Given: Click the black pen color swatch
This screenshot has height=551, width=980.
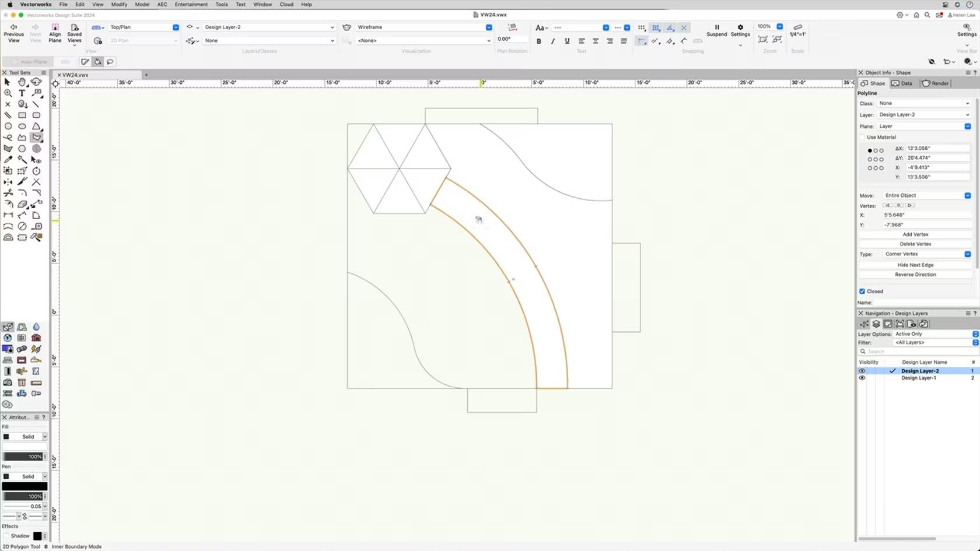Looking at the screenshot, I should coord(24,486).
